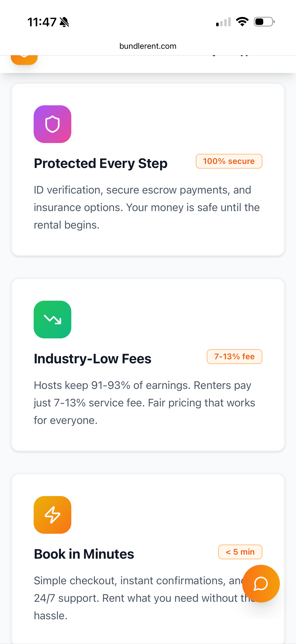Tap the 7-13% fee badge
The height and width of the screenshot is (644, 296).
pos(234,357)
